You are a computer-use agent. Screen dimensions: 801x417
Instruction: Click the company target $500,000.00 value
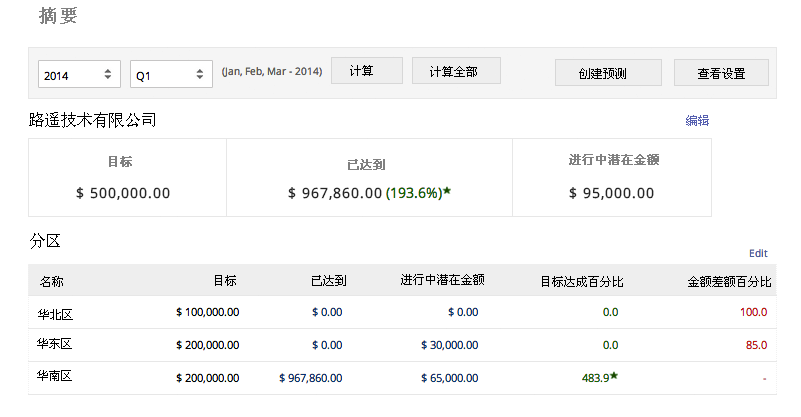(x=122, y=193)
